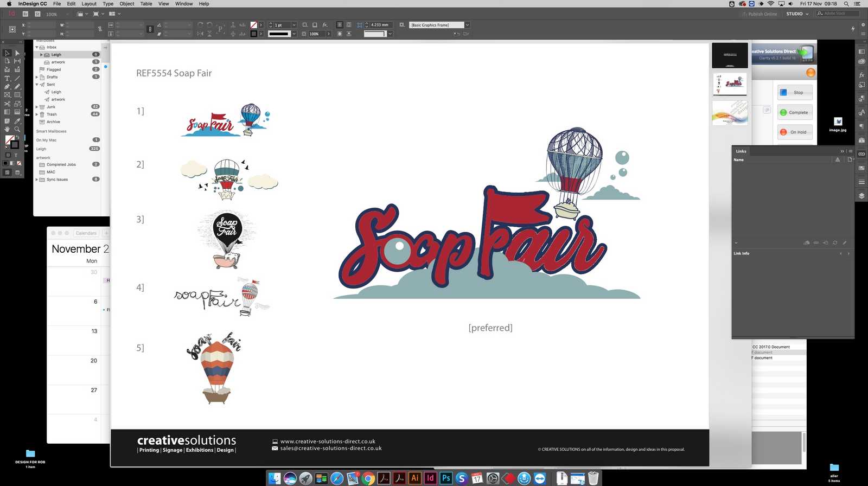This screenshot has height=486, width=868.
Task: Toggle formatting affects text button
Action: coord(16,155)
